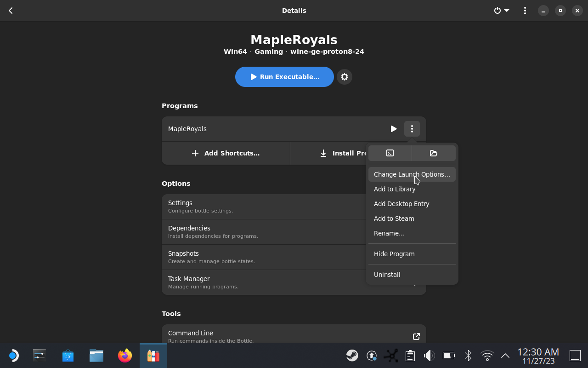Open Discover store from the taskbar

(68, 356)
